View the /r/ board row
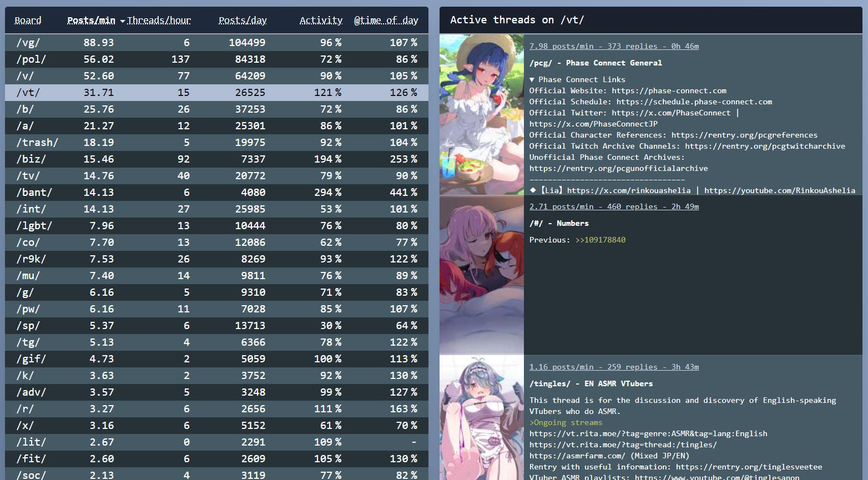 216,409
